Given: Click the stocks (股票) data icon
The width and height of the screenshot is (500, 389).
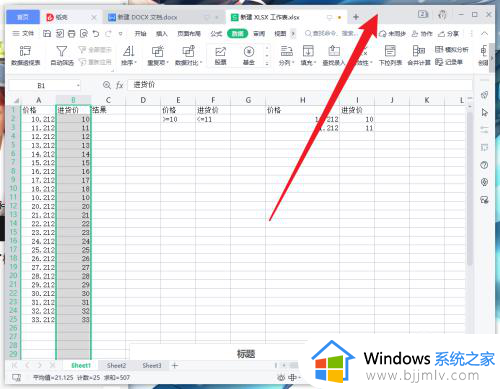Looking at the screenshot, I should (x=220, y=55).
